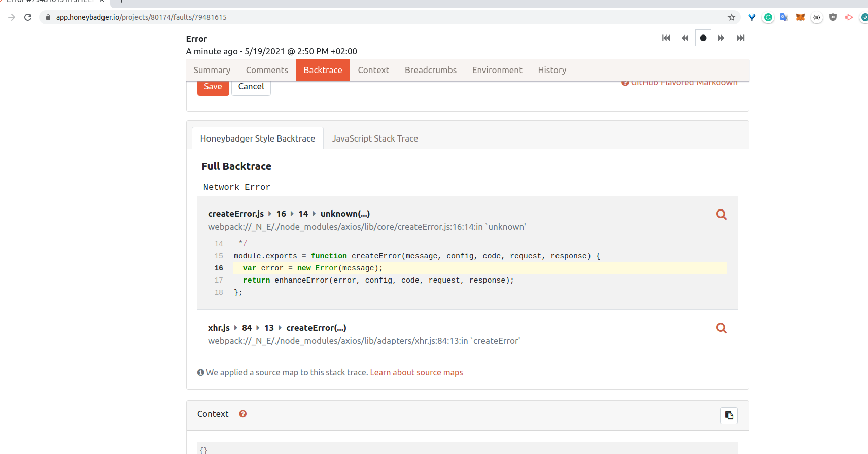Go to previous notice arrow

[x=685, y=38]
